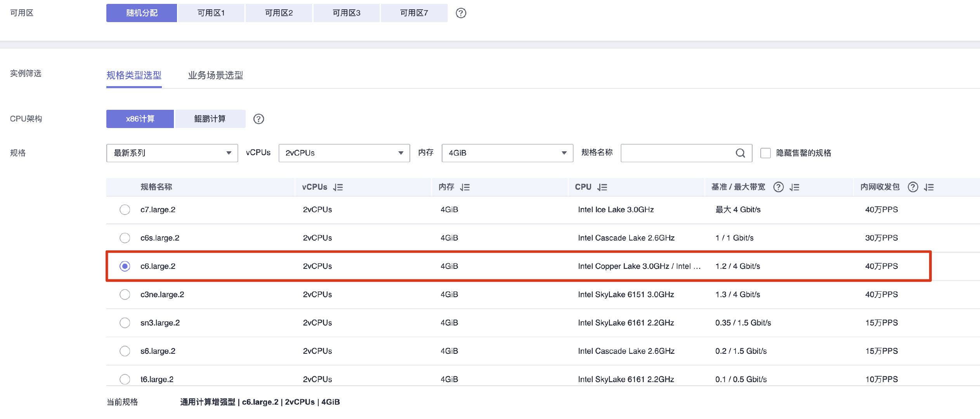Open the 最新系列 spec series dropdown
Viewport: 980px width, 419px height.
coord(172,153)
